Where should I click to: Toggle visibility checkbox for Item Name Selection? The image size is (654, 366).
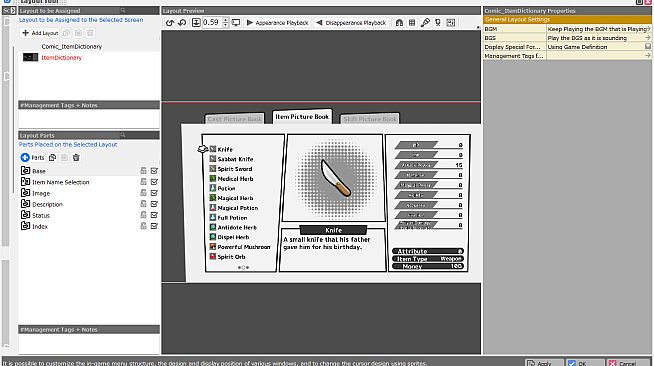click(x=154, y=182)
